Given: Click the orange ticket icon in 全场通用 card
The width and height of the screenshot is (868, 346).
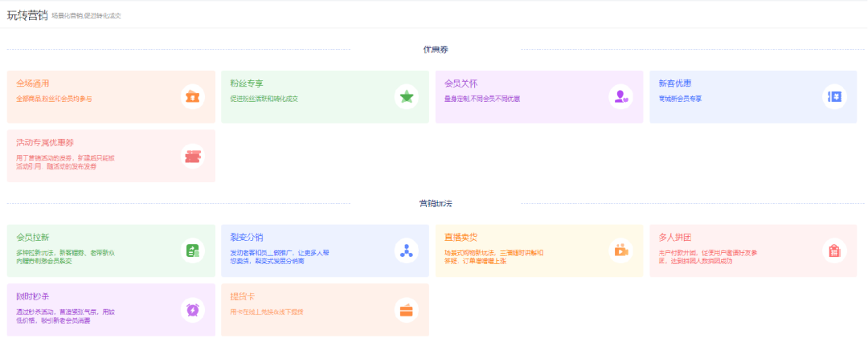Looking at the screenshot, I should [193, 96].
